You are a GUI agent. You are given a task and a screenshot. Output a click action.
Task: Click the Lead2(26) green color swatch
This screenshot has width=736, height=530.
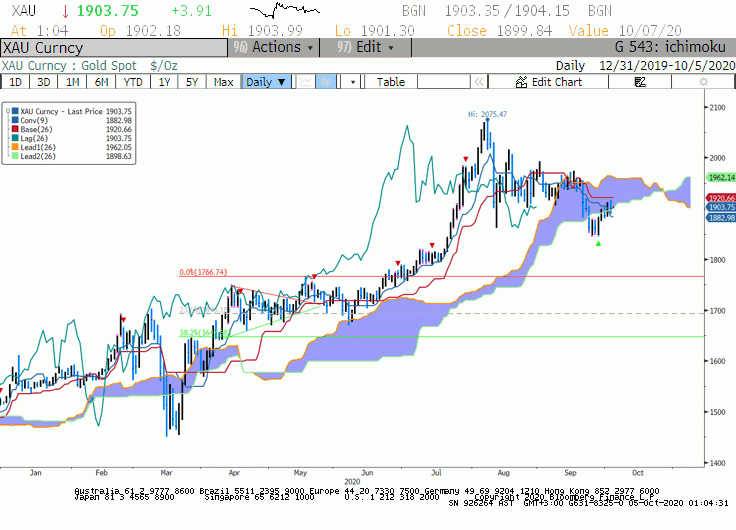point(15,156)
